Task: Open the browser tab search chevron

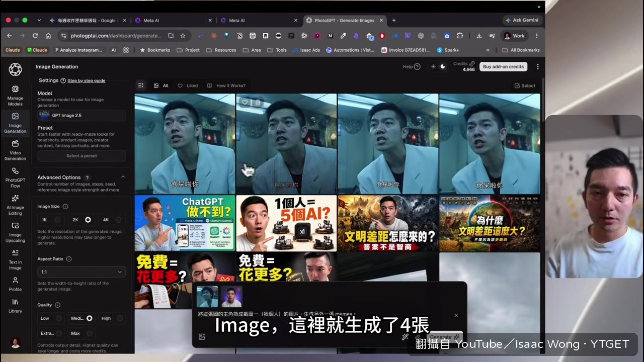Action: [x=39, y=20]
